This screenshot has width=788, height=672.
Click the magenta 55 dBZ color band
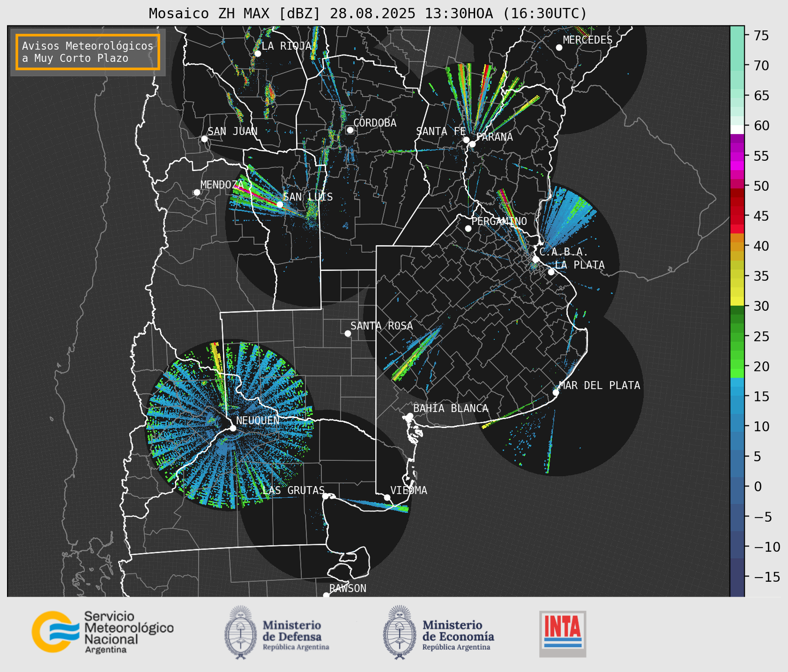click(737, 156)
